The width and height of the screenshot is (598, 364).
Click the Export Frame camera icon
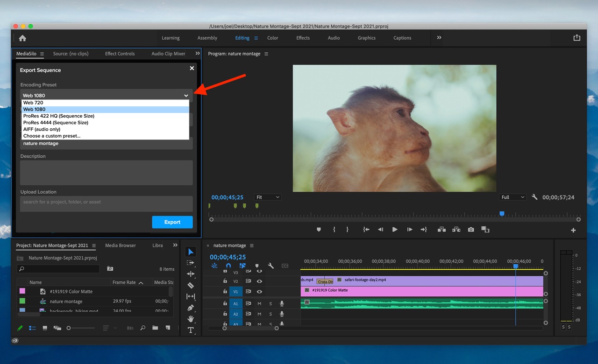tap(470, 229)
